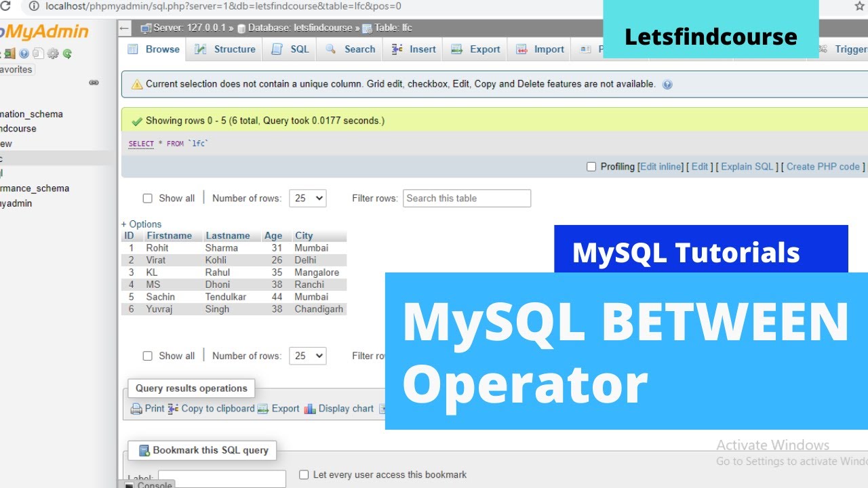868x488 pixels.
Task: Click the Chandigarh cell
Action: click(x=319, y=309)
